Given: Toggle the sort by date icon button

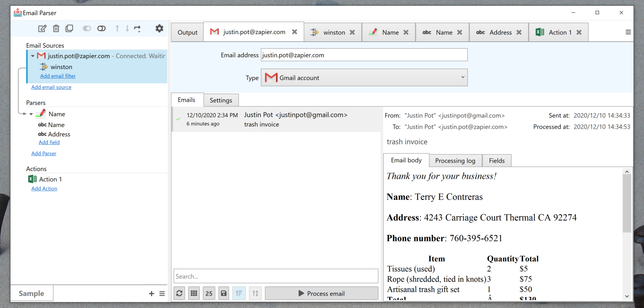Looking at the screenshot, I should 239,293.
